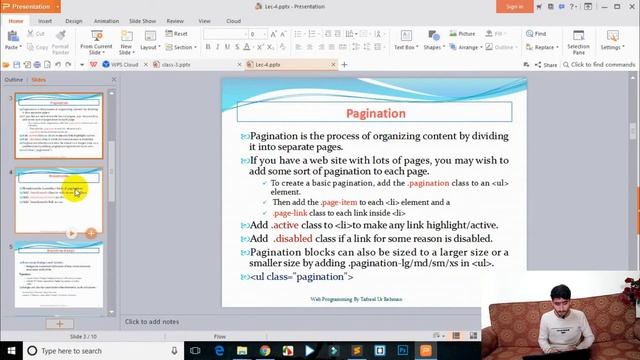Switch to the class-3.pptx document tab

coord(176,64)
